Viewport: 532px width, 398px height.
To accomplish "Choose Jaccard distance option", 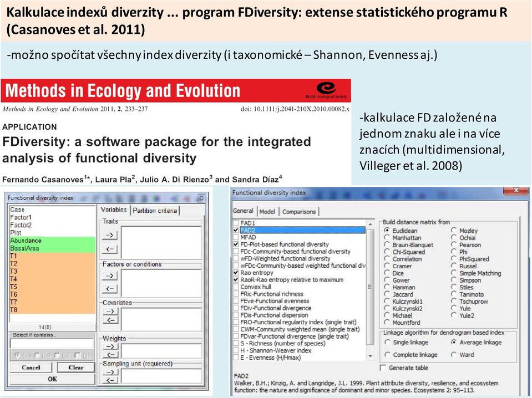I will 387,294.
